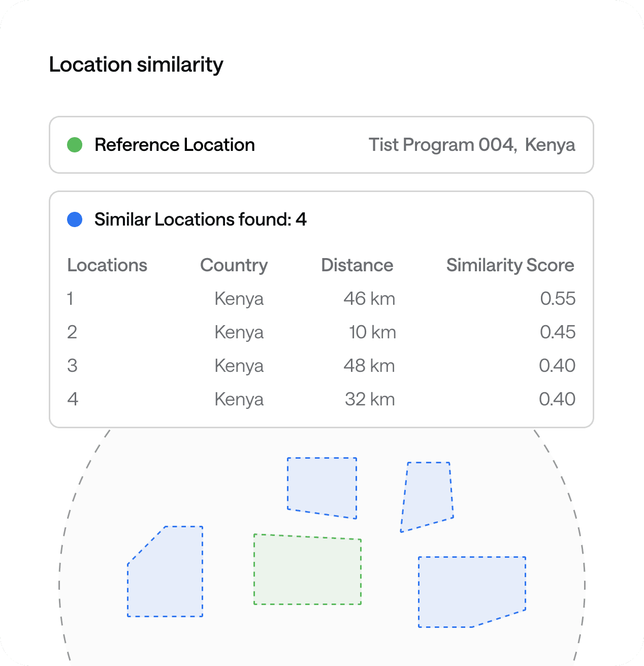Click the Tist Program 004, Kenya text
This screenshot has height=666, width=644.
tap(471, 145)
